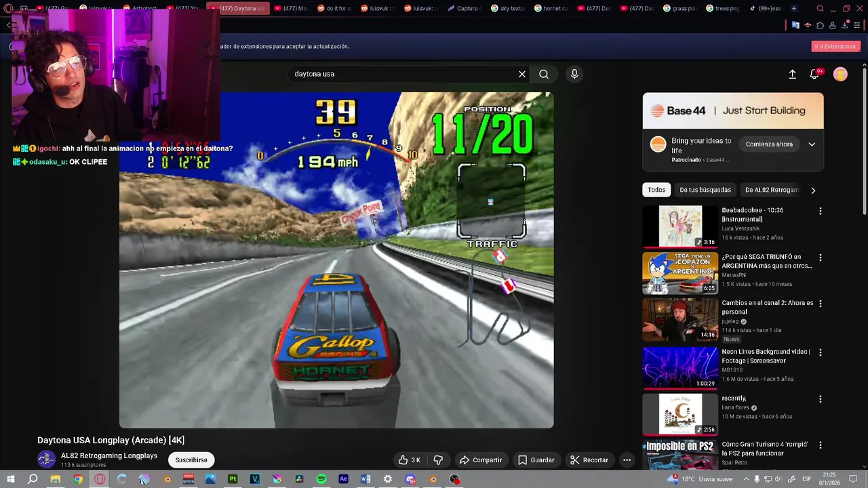Open the browser tab search magnifier
868x488 pixels.
click(821, 8)
